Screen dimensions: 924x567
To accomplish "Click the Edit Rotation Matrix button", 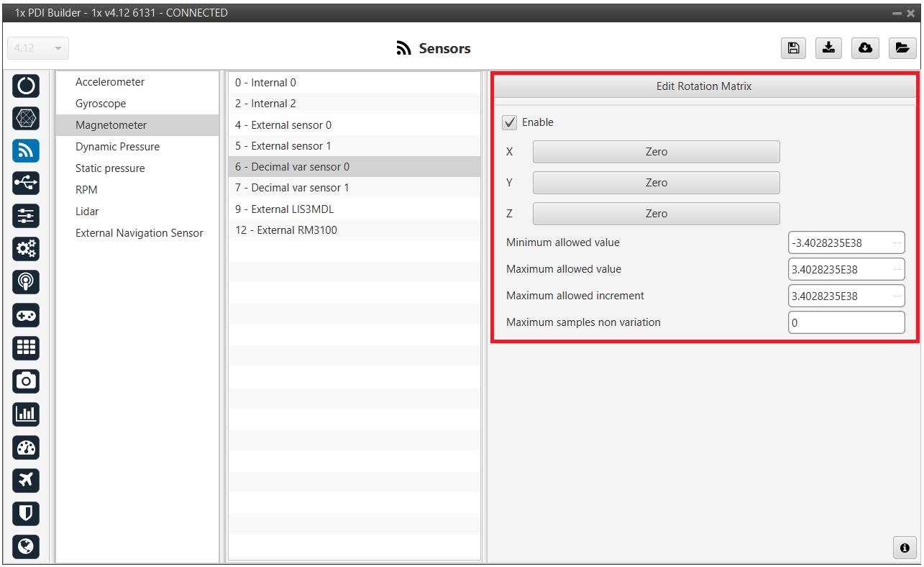I will (703, 86).
